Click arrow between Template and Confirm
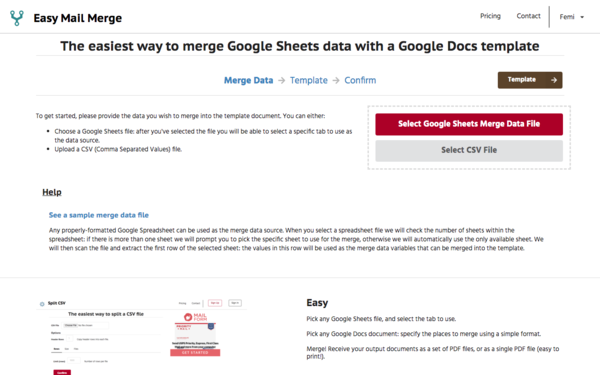This screenshot has width=600, height=375. pos(336,80)
